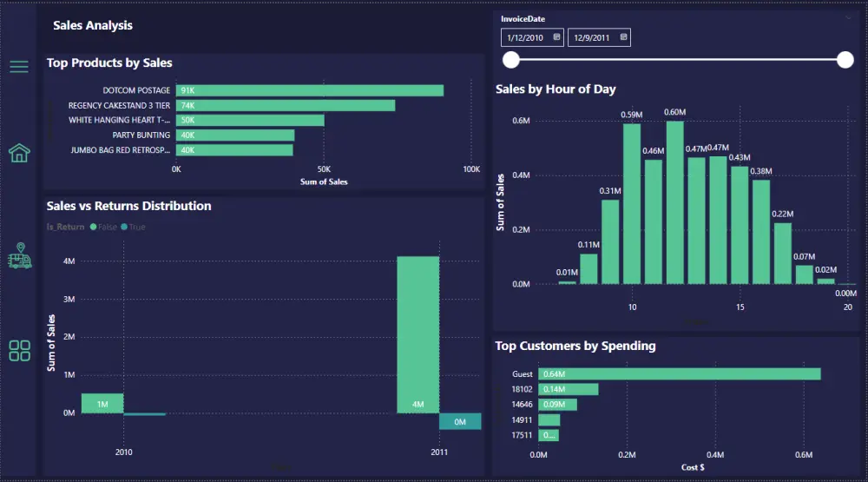The width and height of the screenshot is (868, 482).
Task: Select the WHITE HANGING HEART bar
Action: [250, 120]
